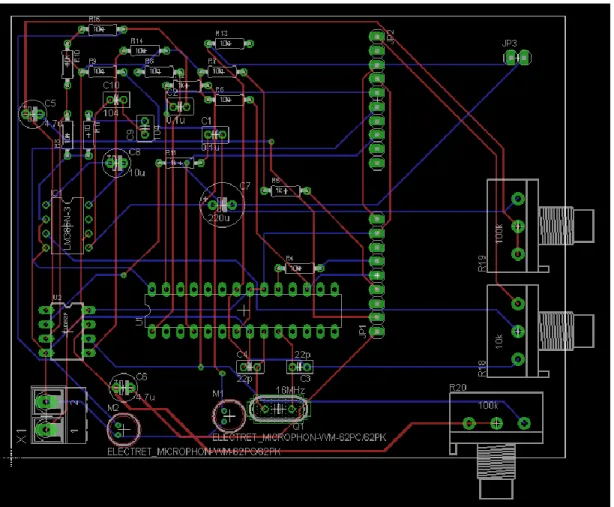Select the LM386N-3 amplifier IC

67,226
